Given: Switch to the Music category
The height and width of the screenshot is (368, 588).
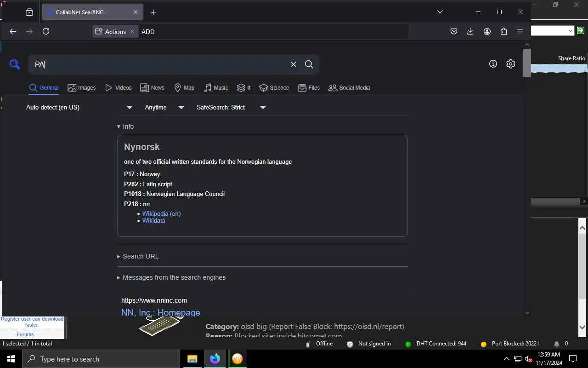Looking at the screenshot, I should (216, 88).
